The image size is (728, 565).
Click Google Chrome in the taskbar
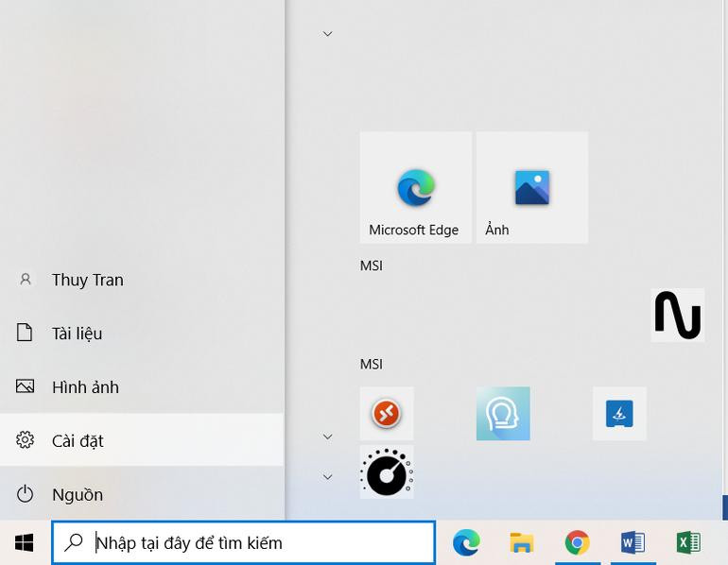pyautogui.click(x=577, y=542)
